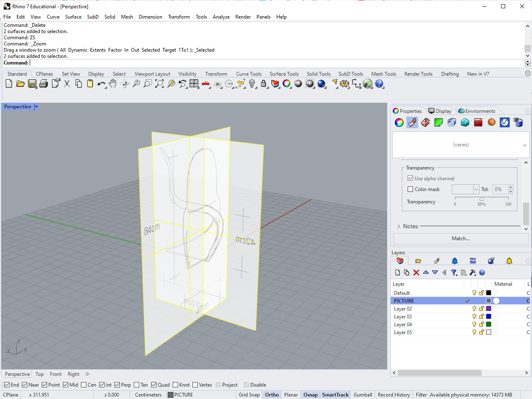Open the Surface menu
This screenshot has height=399, width=532.
pyautogui.click(x=73, y=17)
